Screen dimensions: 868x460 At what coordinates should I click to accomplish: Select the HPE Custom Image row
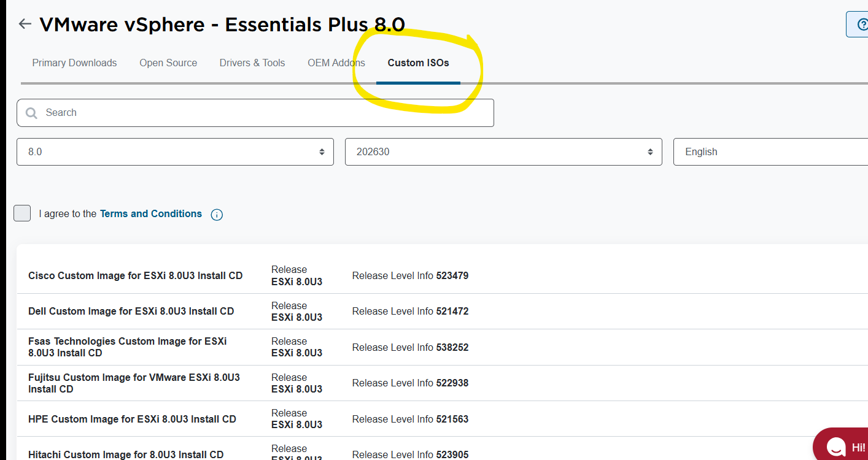click(x=133, y=420)
